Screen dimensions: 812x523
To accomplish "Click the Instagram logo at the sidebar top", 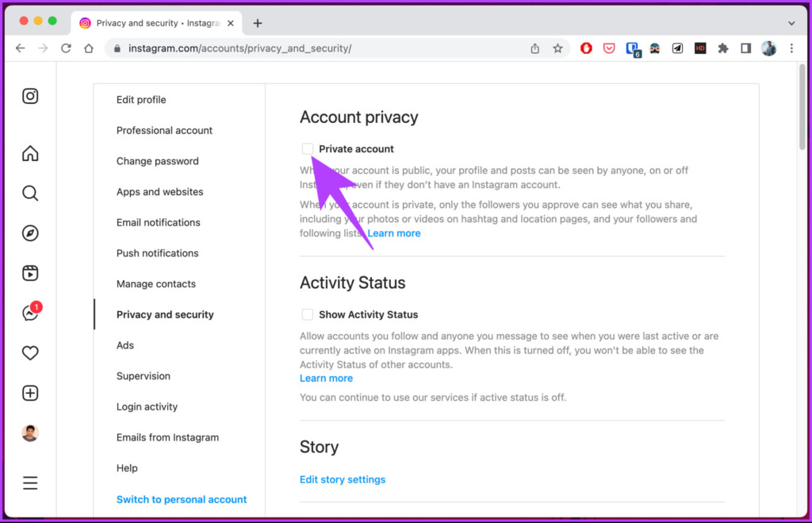I will point(29,95).
